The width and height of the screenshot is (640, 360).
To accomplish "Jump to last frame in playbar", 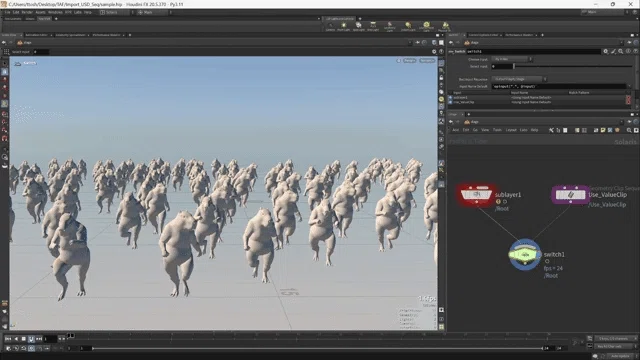I will tap(39, 339).
